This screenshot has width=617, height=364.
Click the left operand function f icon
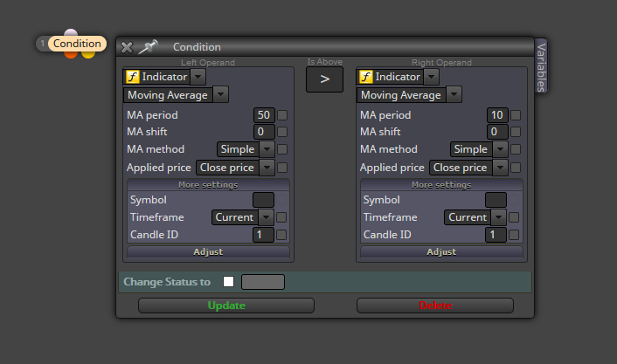coord(132,77)
